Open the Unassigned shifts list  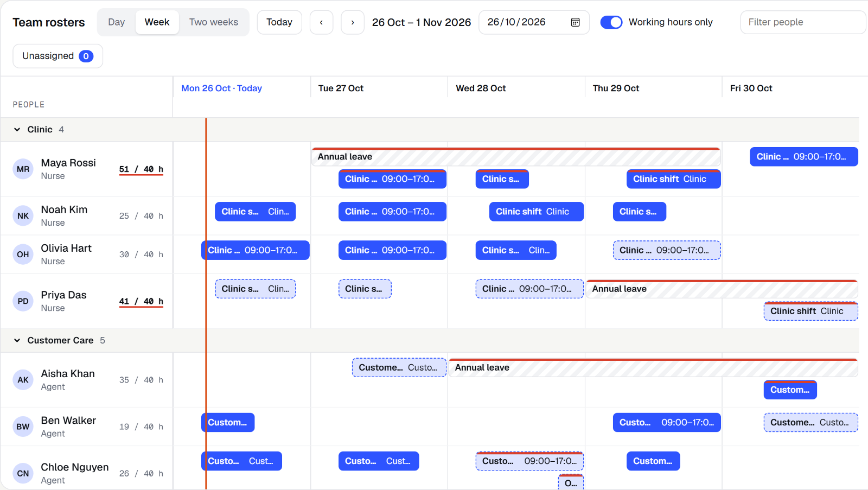coord(58,56)
